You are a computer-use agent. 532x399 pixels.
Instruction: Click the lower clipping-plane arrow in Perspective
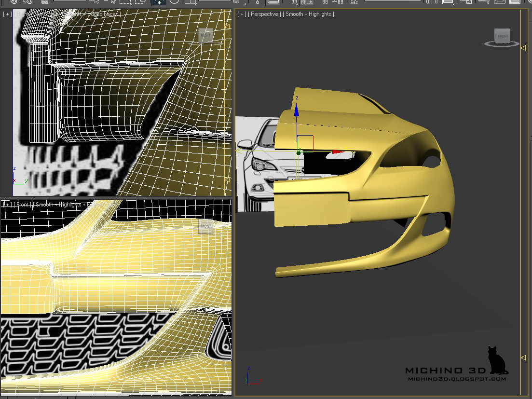click(x=523, y=358)
